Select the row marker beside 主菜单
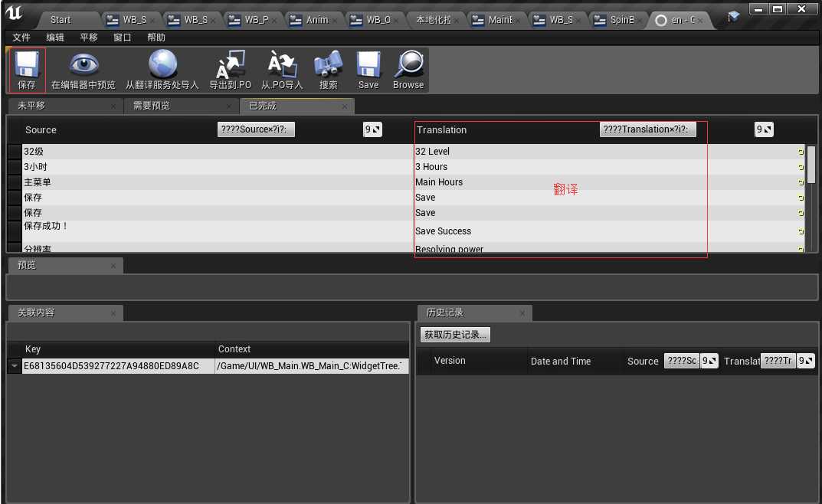The width and height of the screenshot is (822, 504). click(15, 182)
